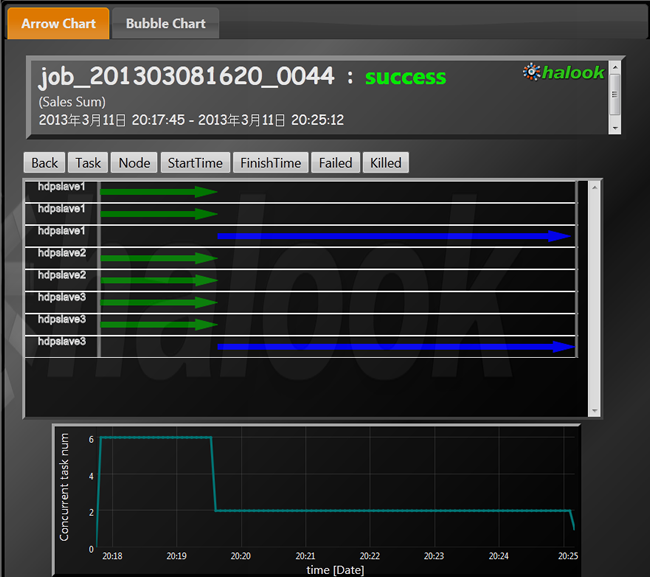The height and width of the screenshot is (577, 650).
Task: Click job ID job_201303081620_0044 text
Action: click(x=186, y=77)
